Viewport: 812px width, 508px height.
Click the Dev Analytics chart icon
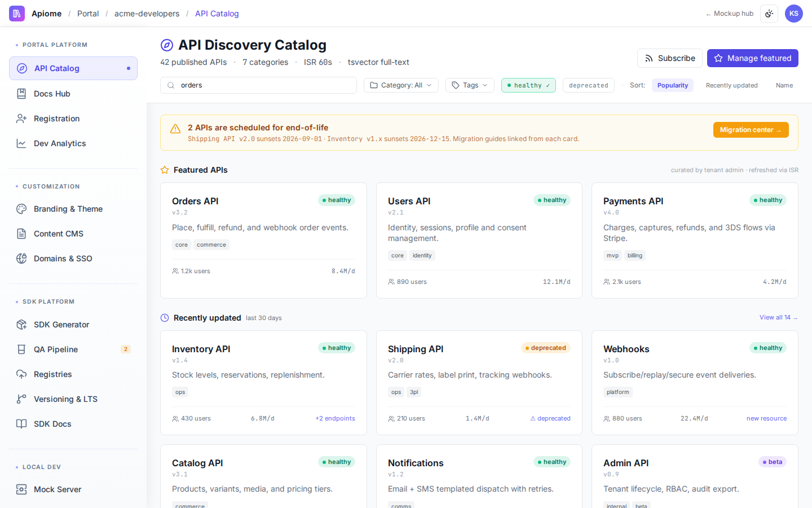click(x=21, y=143)
